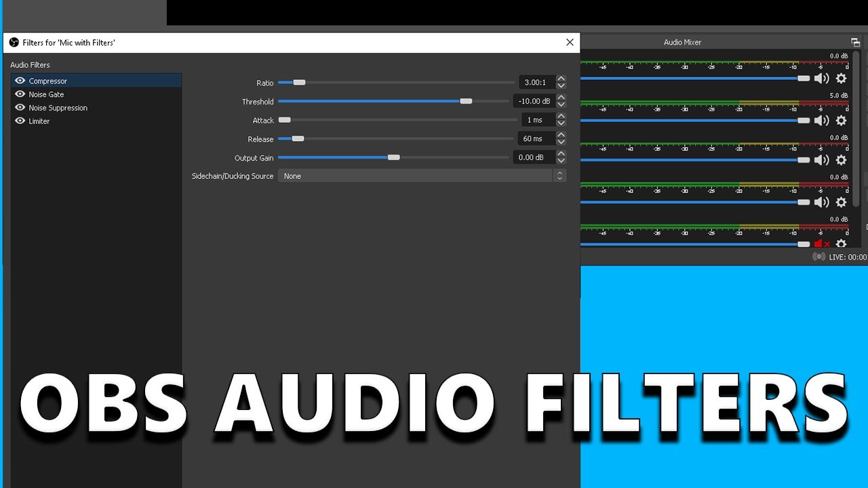Click the Ratio value field 3.00:1
This screenshot has width=868, height=488.
(x=537, y=83)
